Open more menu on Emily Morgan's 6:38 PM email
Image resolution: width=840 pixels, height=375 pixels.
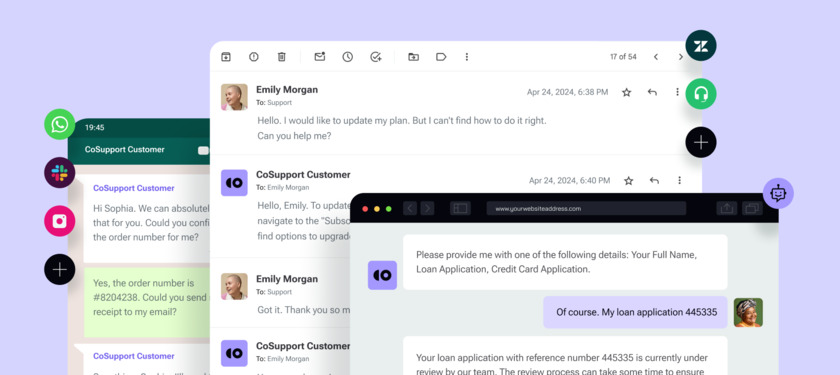[677, 92]
